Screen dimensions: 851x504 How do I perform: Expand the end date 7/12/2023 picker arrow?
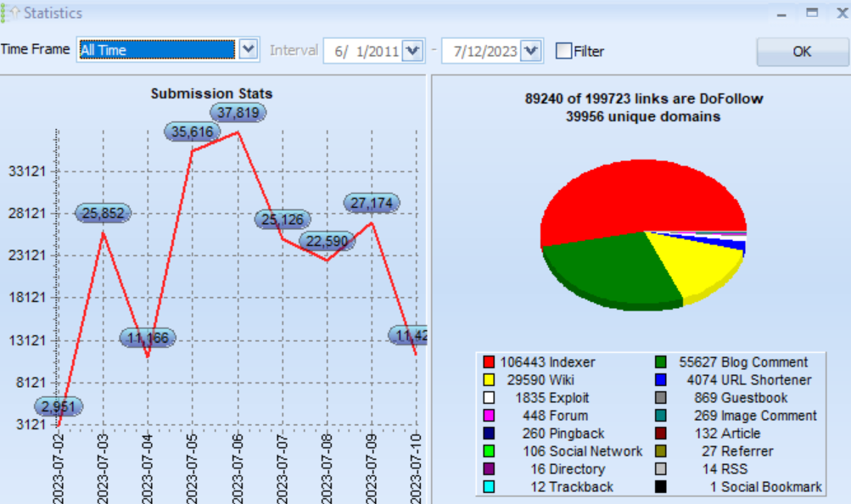click(x=531, y=51)
